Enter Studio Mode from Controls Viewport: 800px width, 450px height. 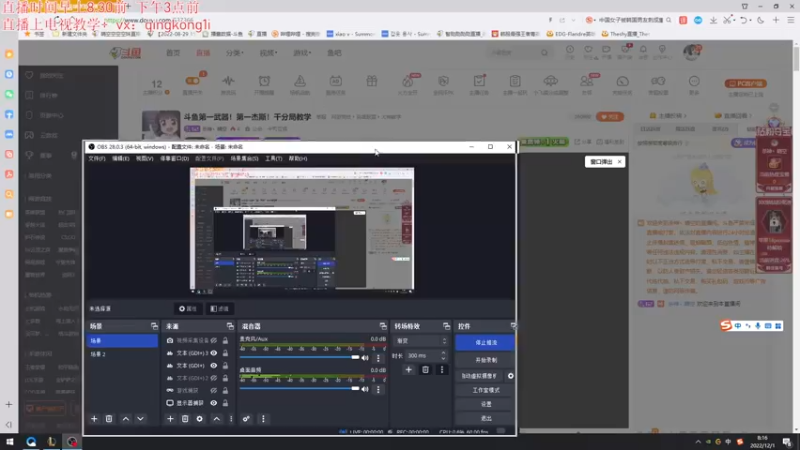[485, 390]
